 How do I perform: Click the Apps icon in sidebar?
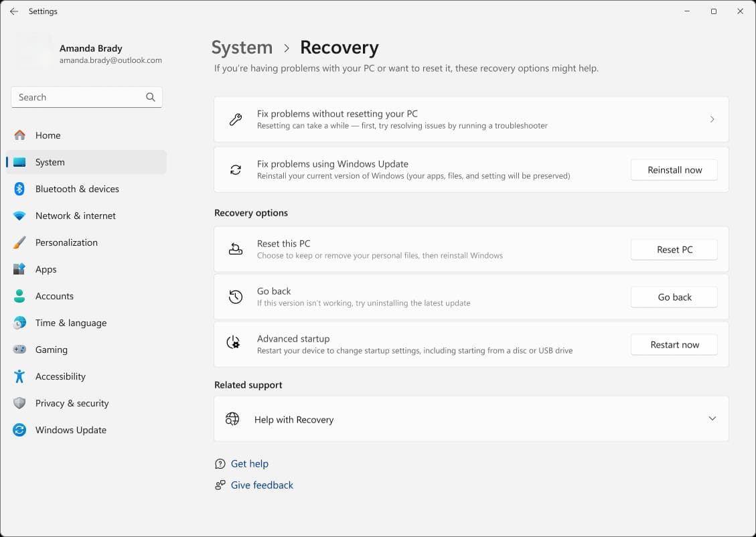[19, 269]
